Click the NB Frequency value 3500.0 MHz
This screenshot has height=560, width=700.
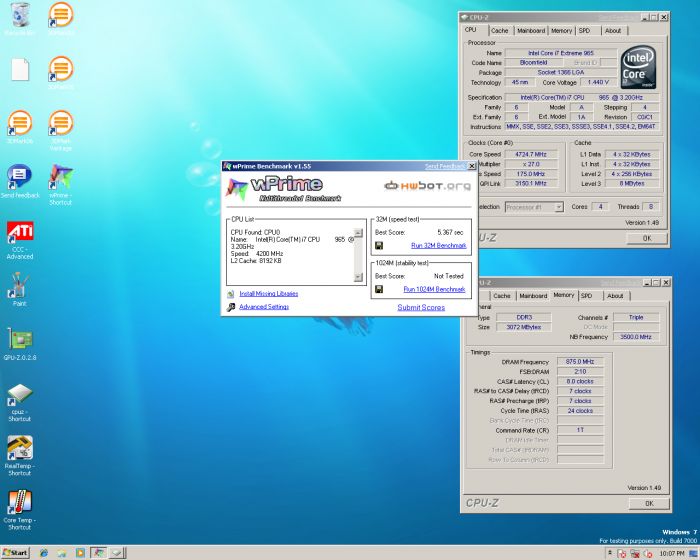pos(636,337)
